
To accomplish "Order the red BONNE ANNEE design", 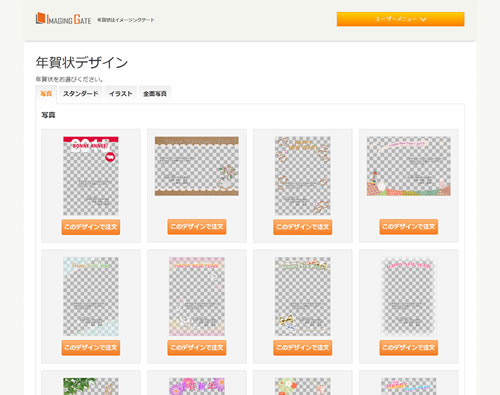I will pos(91,227).
